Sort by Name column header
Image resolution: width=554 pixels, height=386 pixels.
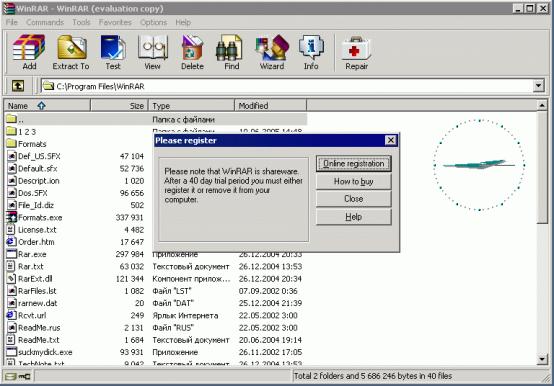tap(47, 106)
